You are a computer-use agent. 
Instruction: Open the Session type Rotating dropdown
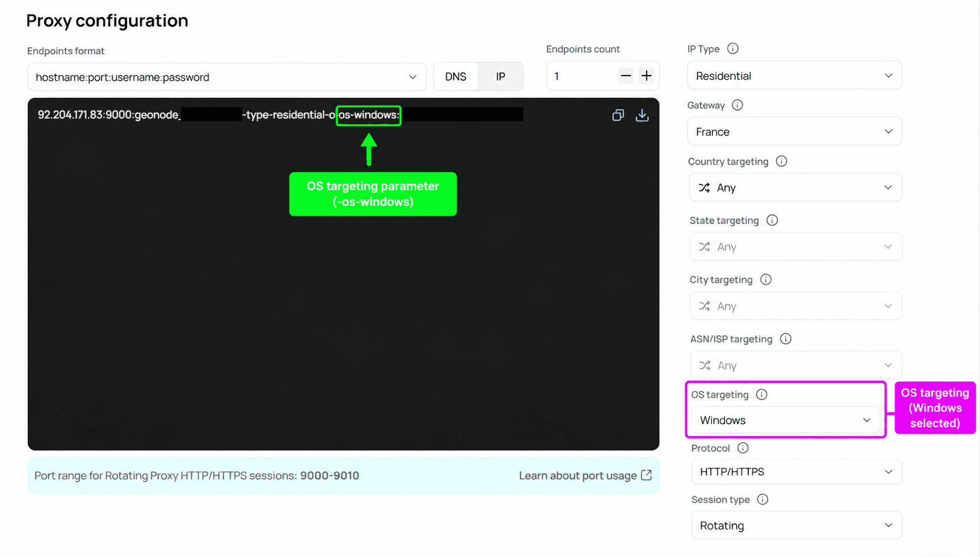[x=796, y=525]
